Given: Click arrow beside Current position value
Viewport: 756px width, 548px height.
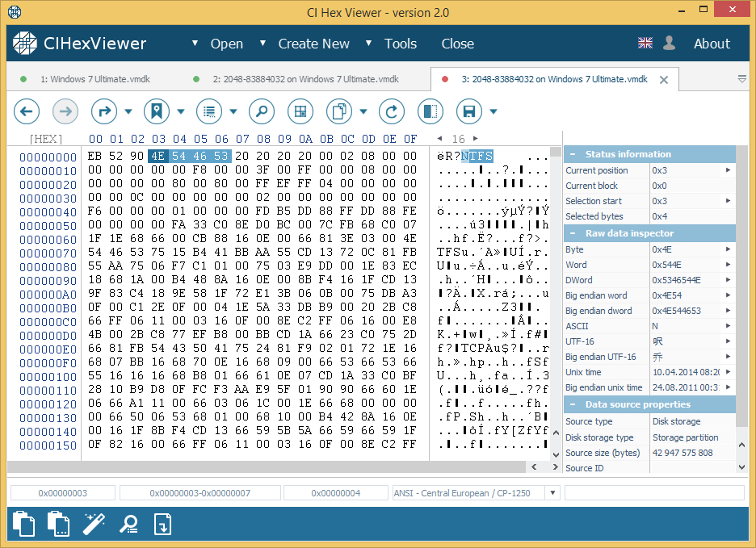Looking at the screenshot, I should tap(728, 170).
